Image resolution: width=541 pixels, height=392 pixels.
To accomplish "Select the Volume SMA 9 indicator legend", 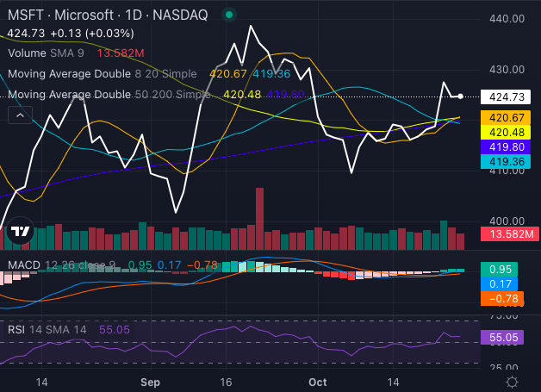I will 49,53.
